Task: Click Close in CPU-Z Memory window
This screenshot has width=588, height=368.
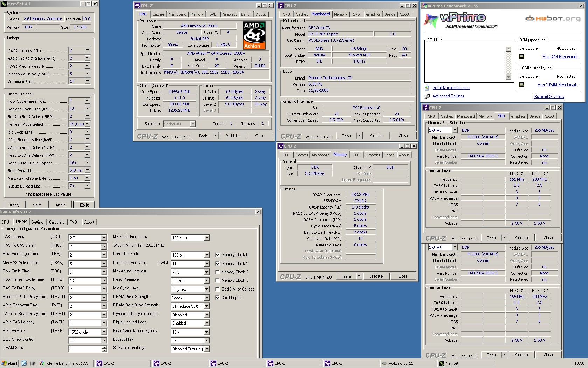Action: 403,276
